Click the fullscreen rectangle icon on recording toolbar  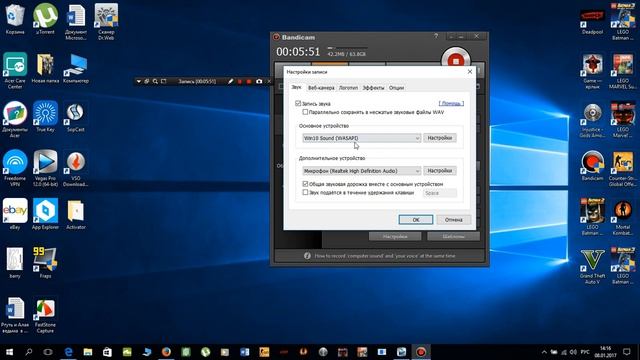(x=164, y=81)
